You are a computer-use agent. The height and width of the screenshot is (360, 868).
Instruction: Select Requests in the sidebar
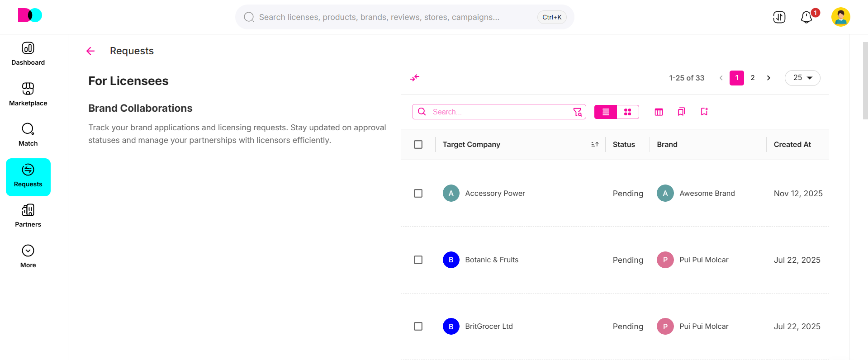tap(28, 177)
